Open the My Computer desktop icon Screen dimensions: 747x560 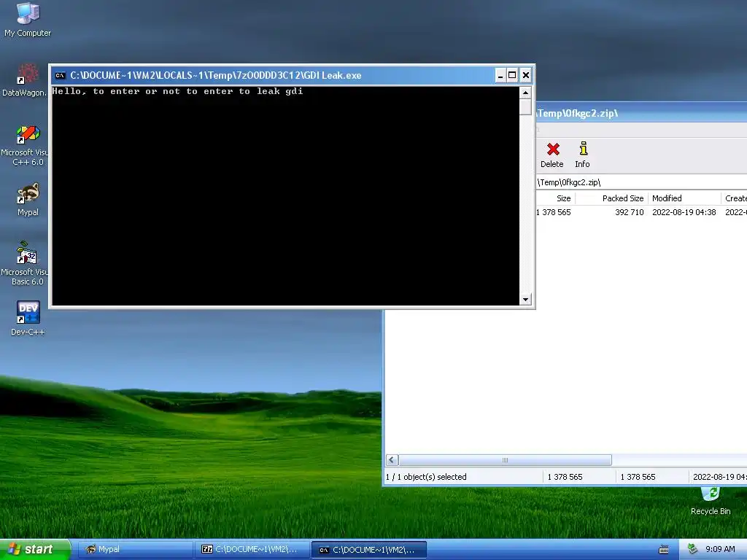(x=28, y=20)
